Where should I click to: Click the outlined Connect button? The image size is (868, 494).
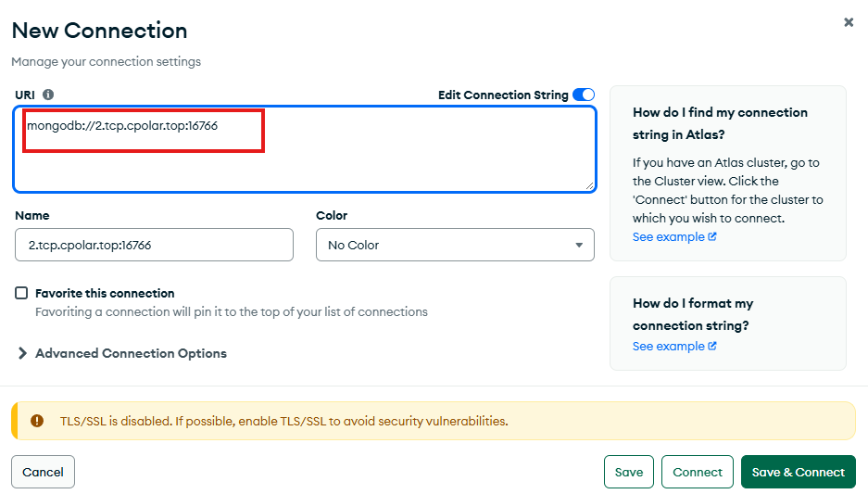(x=698, y=472)
